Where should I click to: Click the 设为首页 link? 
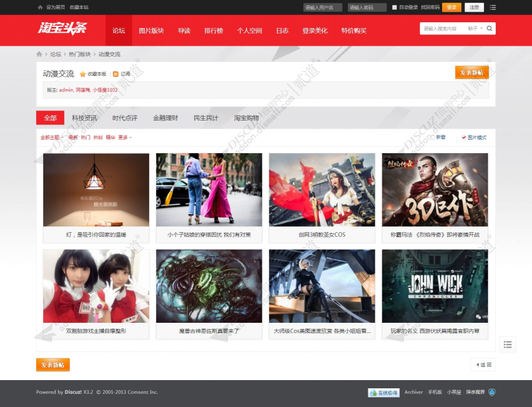pyautogui.click(x=56, y=7)
